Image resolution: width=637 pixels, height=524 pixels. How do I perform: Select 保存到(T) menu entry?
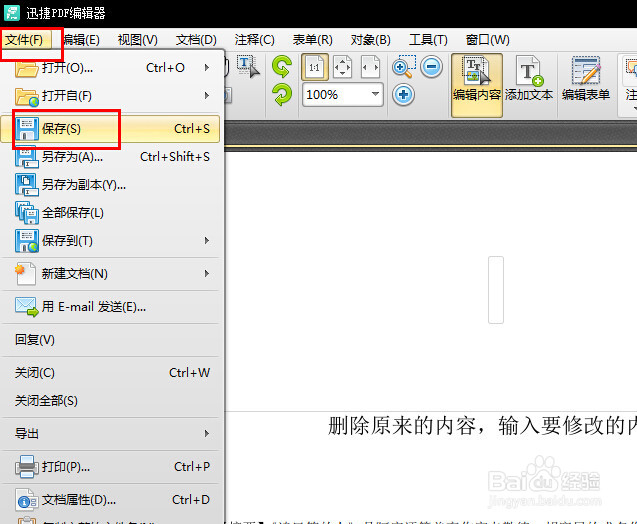110,241
